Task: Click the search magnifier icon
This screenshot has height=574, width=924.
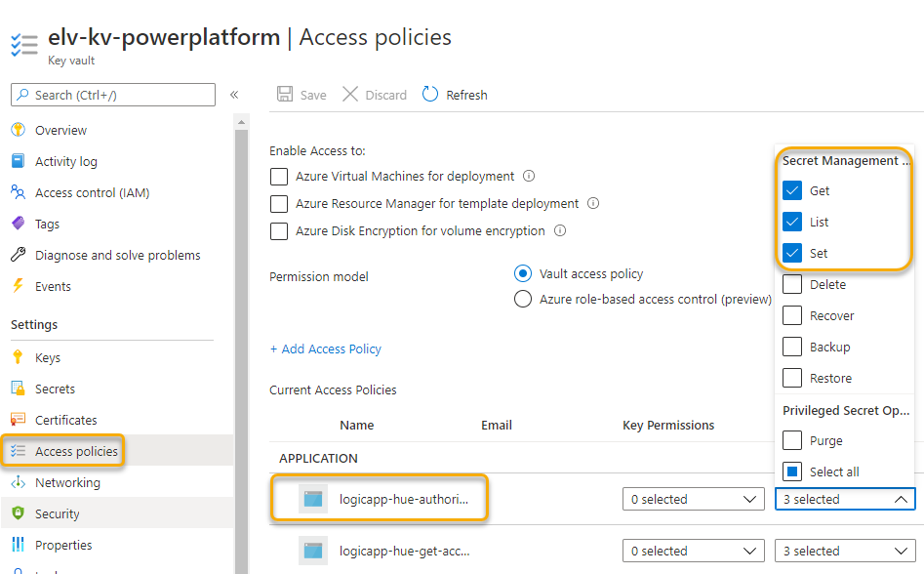Action: coord(22,95)
